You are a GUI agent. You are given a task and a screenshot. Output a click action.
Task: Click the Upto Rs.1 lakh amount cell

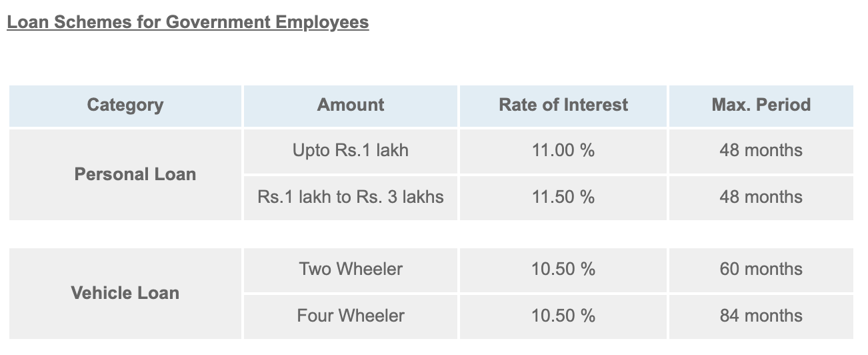[x=351, y=150]
